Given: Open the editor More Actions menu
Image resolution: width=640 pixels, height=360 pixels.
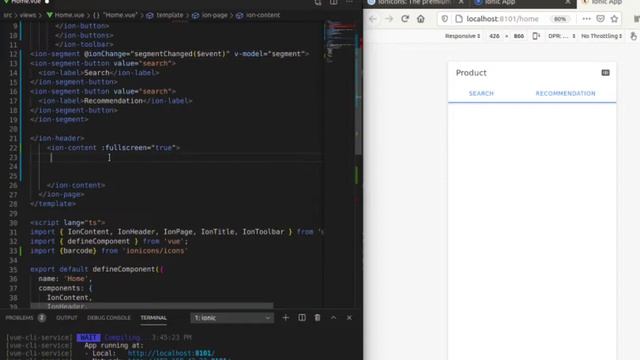Looking at the screenshot, I should pyautogui.click(x=349, y=2).
